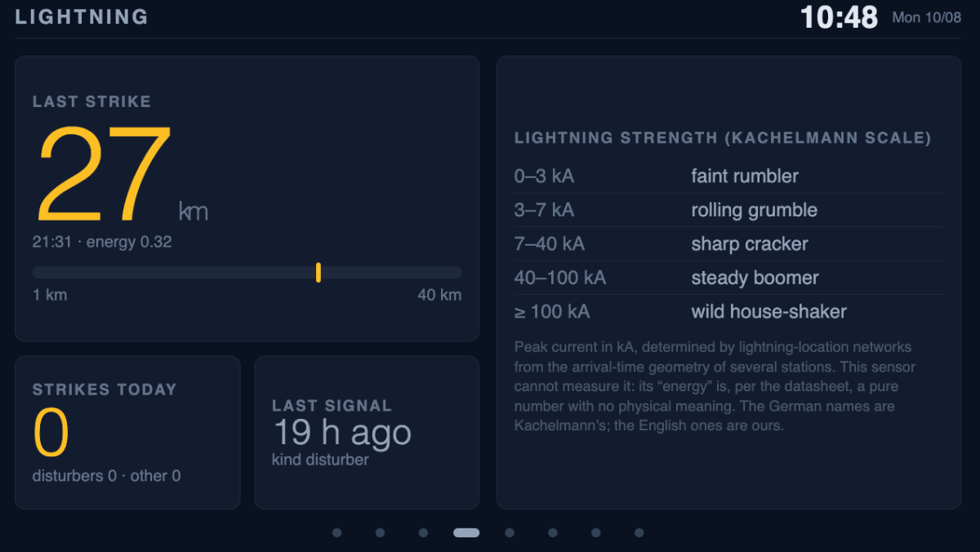The image size is (980, 552).
Task: Go to the last page dot
Action: pos(639,532)
